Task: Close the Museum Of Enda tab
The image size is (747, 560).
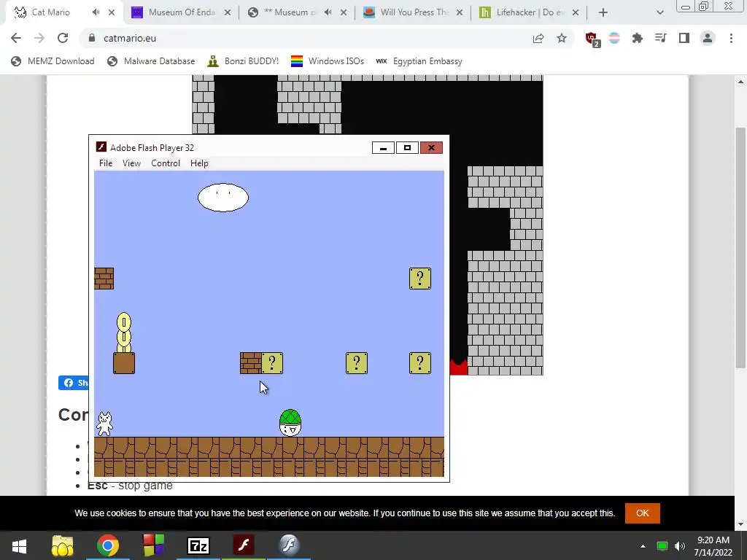Action: [228, 12]
